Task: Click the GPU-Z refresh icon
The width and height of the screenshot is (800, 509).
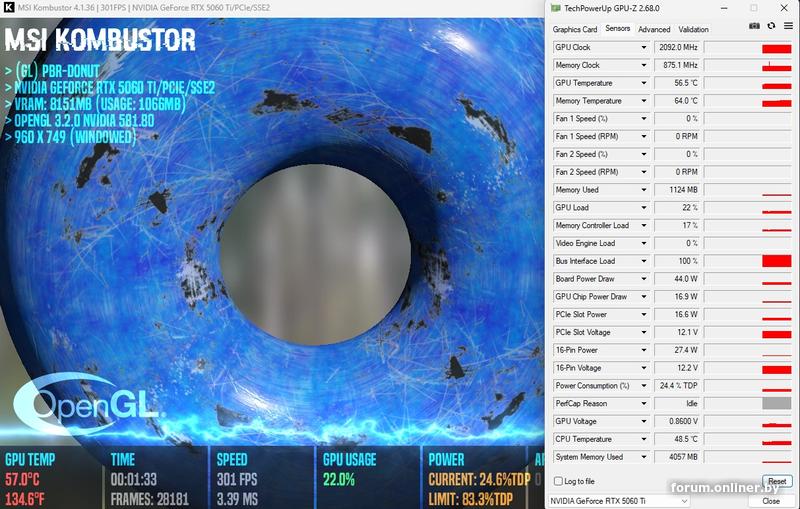Action: (771, 26)
